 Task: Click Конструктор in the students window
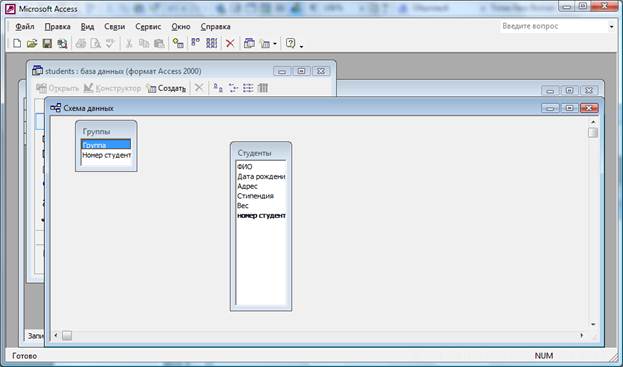point(112,88)
